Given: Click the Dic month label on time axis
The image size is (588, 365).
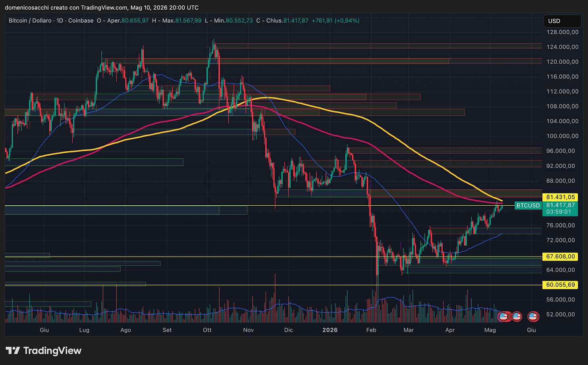Looking at the screenshot, I should point(288,330).
